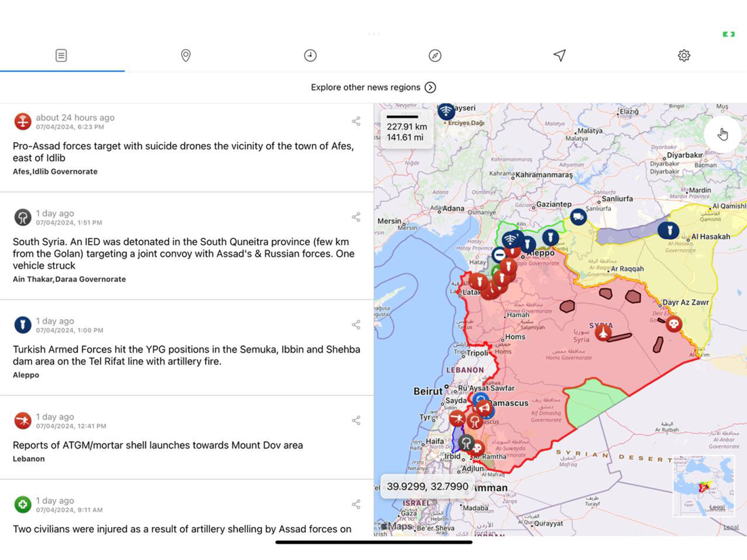Viewport: 747px width, 560px height.
Task: Share the Afes suicide drones news item
Action: [x=356, y=122]
